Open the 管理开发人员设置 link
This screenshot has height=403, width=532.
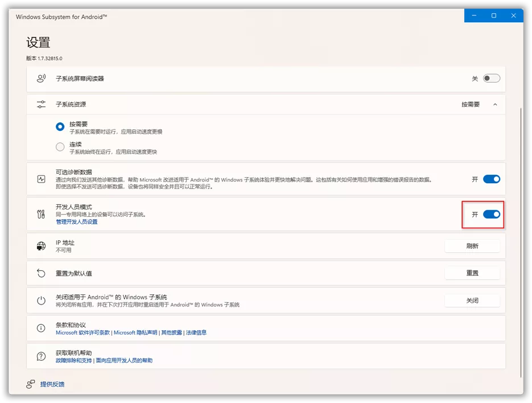pos(77,221)
